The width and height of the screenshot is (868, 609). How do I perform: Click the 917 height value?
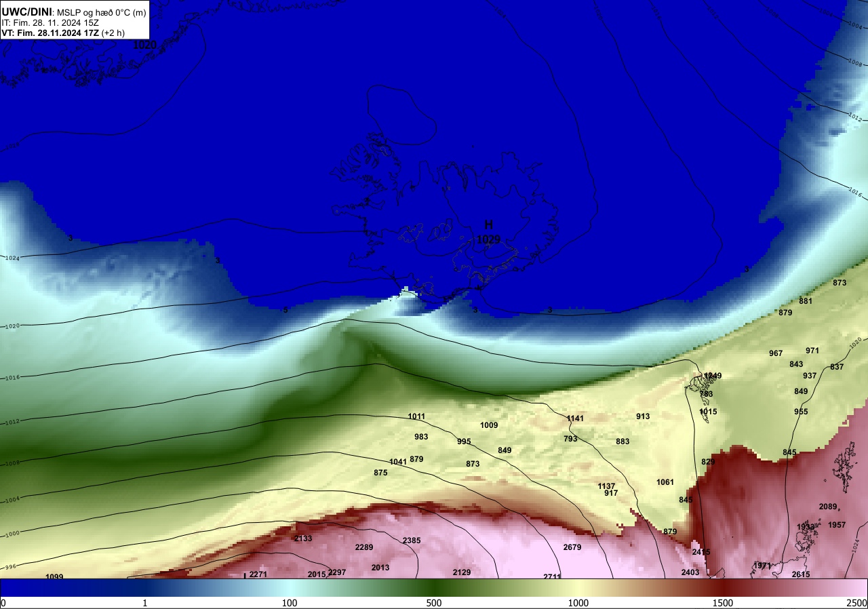611,493
